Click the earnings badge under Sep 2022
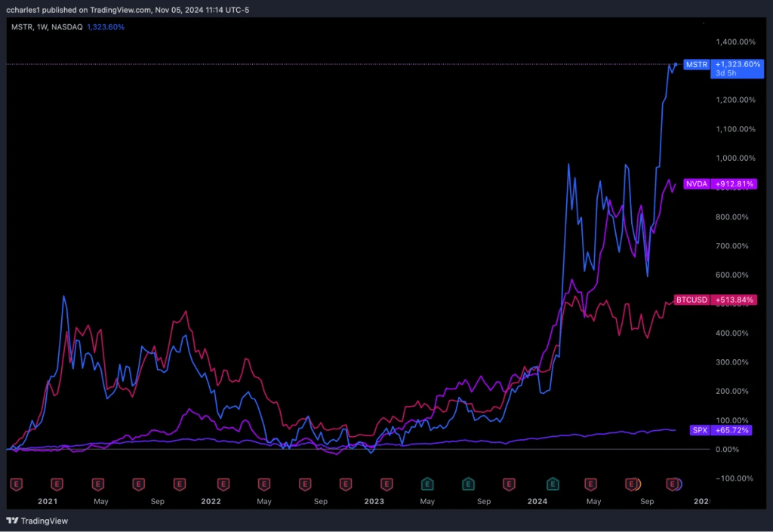The height and width of the screenshot is (532, 773). click(305, 484)
